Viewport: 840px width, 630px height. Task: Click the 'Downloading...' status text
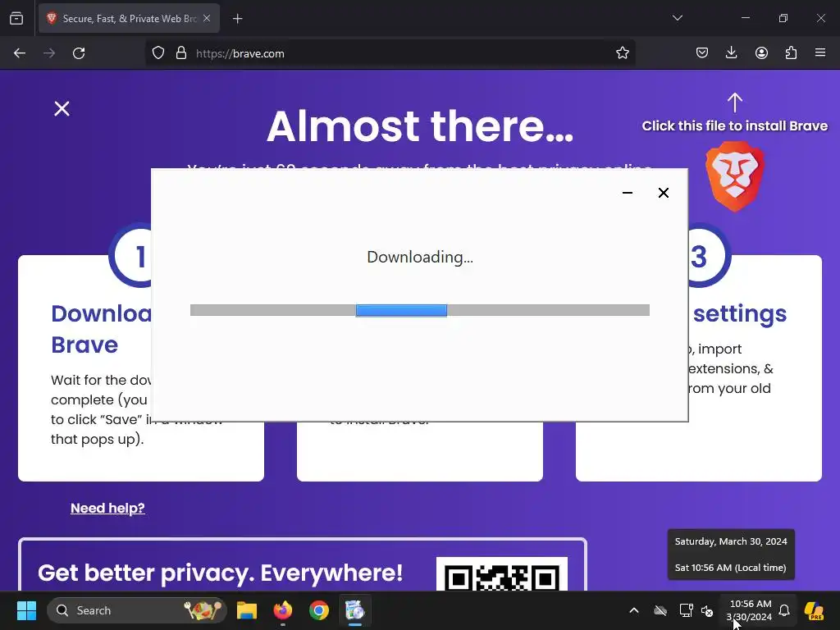420,257
